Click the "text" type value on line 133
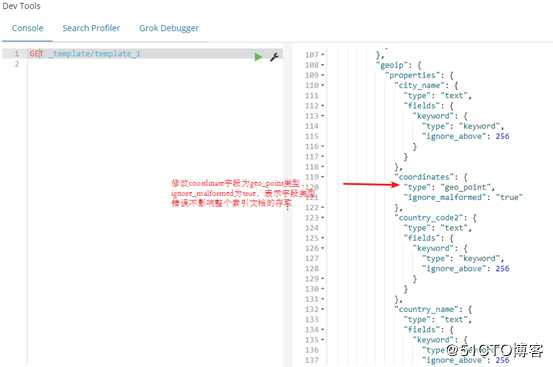 [454, 319]
